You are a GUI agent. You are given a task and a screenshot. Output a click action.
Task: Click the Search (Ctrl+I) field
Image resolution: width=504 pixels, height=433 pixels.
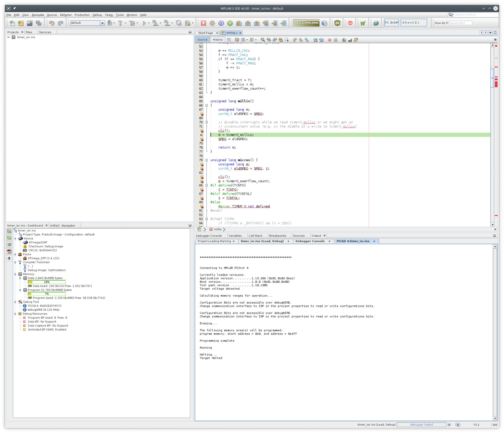[476, 15]
